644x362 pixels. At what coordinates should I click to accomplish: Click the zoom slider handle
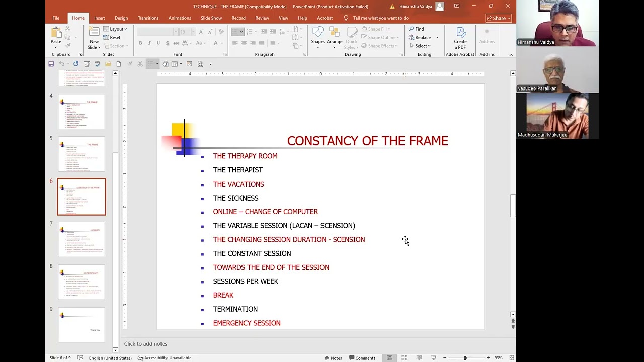465,358
